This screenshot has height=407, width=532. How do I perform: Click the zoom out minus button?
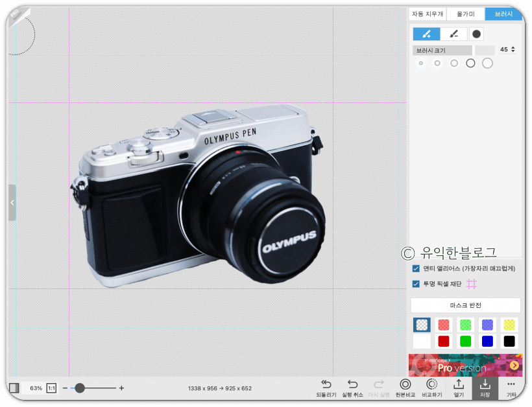tap(65, 388)
